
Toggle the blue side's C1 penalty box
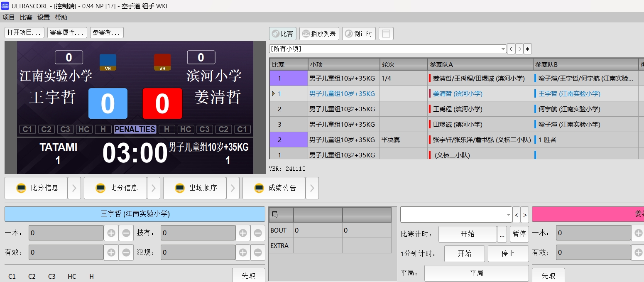[27, 129]
